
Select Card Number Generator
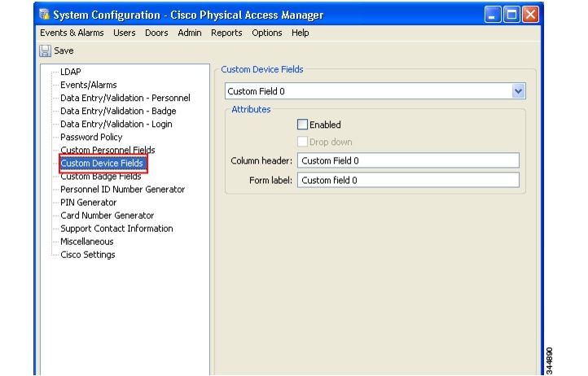tap(108, 216)
